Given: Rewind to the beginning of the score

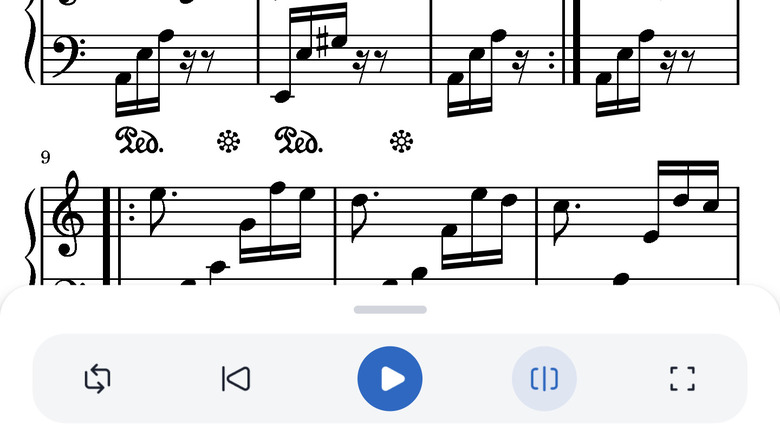Looking at the screenshot, I should point(236,379).
